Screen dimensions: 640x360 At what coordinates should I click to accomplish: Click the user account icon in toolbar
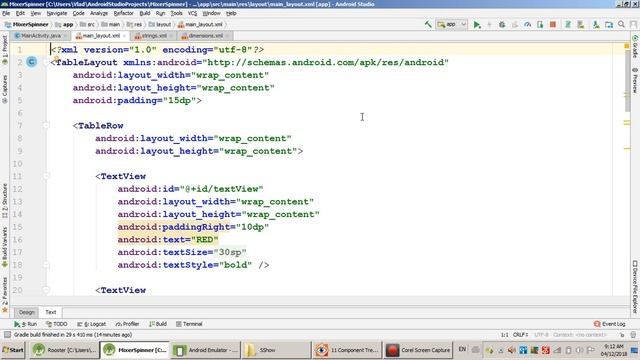pyautogui.click(x=633, y=24)
